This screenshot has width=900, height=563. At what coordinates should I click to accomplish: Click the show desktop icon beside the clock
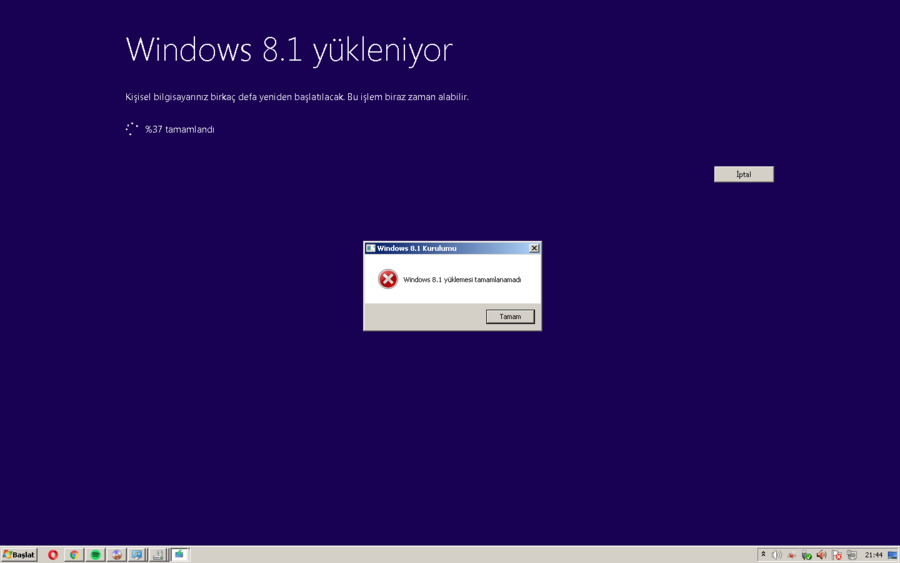tap(892, 554)
